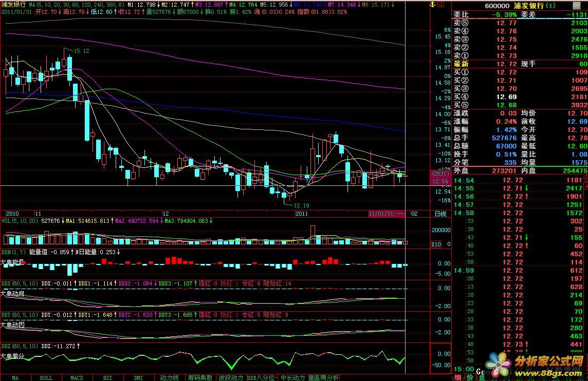Click the 卖⑤ ask row at 12.77
The width and height of the screenshot is (588, 381).
(520, 23)
